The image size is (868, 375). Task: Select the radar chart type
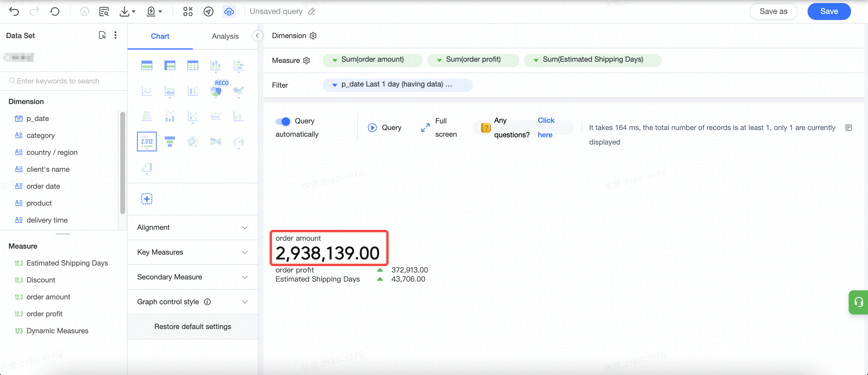[x=193, y=142]
